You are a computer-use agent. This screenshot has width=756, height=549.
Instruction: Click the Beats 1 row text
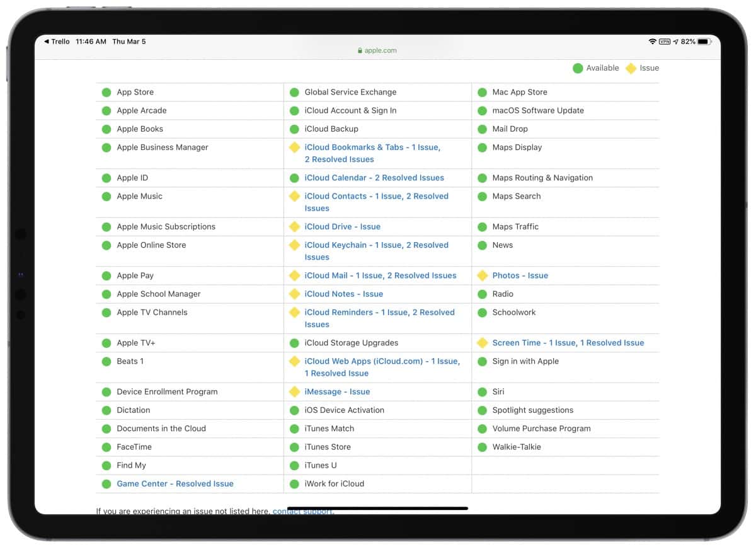pos(130,361)
